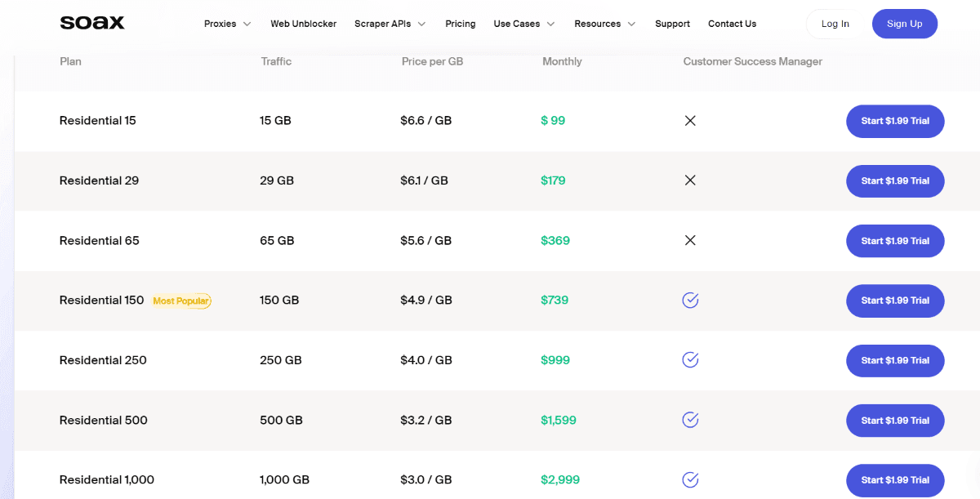This screenshot has width=980, height=499.
Task: Click the Residential 1,000 plan name
Action: coord(107,479)
